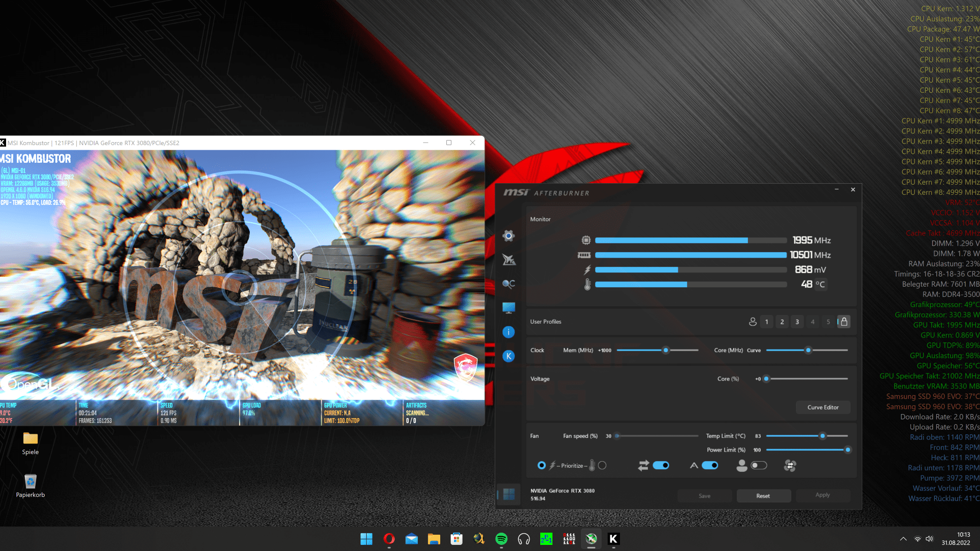Select user profile slot 4
Screen dimensions: 980x551
pyautogui.click(x=812, y=322)
